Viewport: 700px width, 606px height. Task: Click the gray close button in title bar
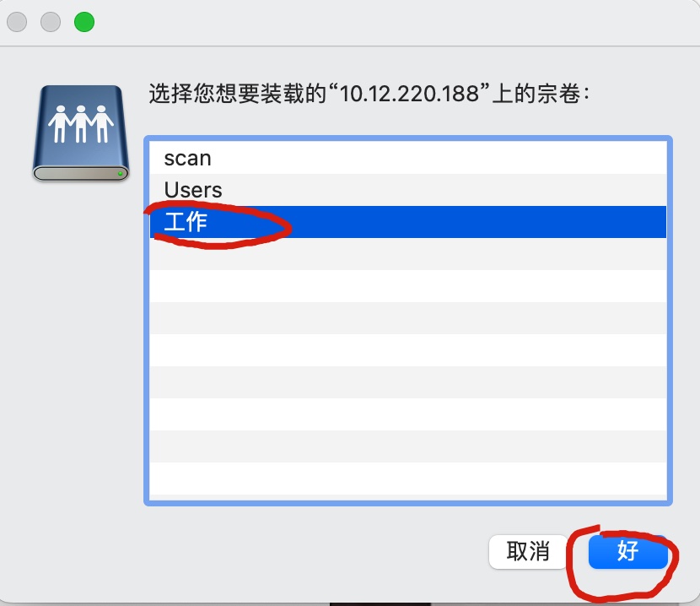(x=17, y=22)
